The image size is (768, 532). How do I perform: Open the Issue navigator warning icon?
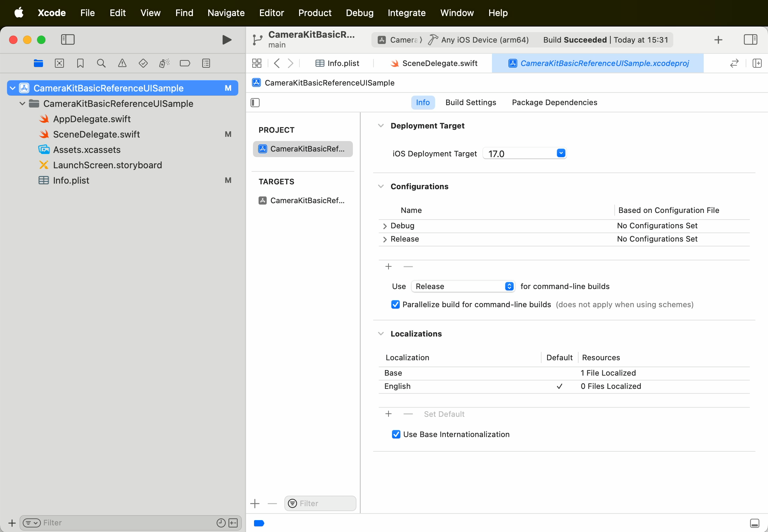click(x=122, y=63)
